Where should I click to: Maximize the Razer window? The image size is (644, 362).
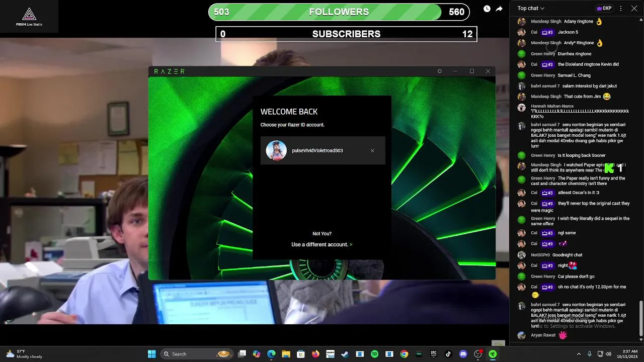pyautogui.click(x=472, y=71)
